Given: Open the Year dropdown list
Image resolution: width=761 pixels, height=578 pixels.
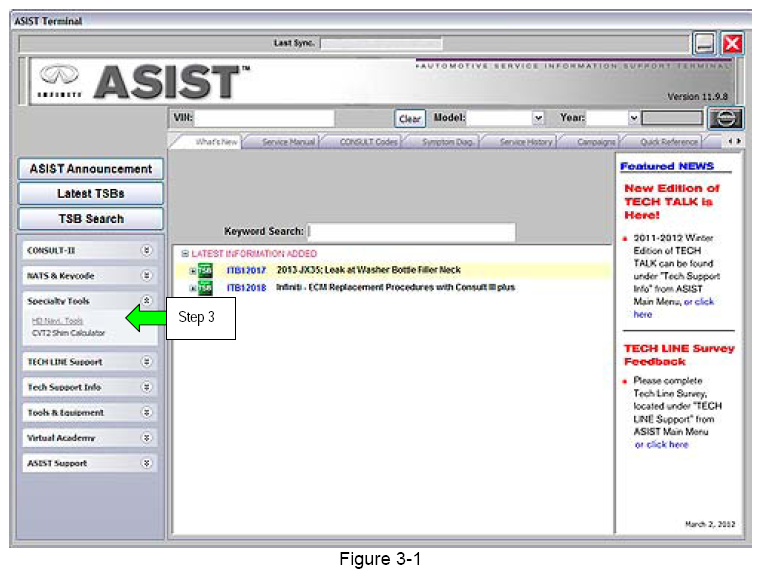Looking at the screenshot, I should point(633,118).
